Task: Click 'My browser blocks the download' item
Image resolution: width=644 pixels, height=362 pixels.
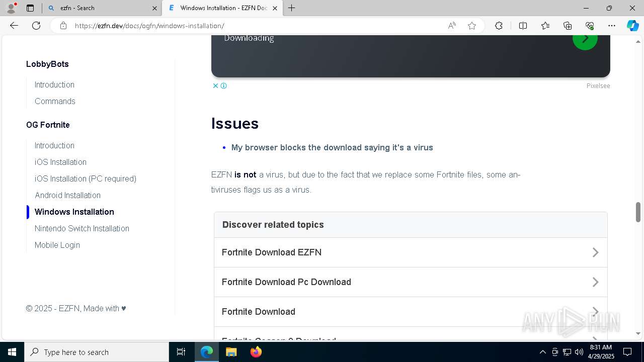Action: [x=332, y=147]
